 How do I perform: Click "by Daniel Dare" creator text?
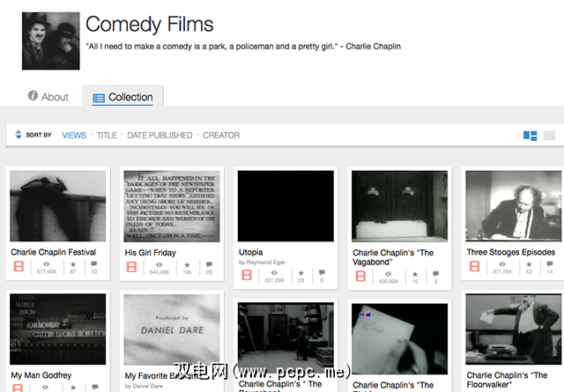(144, 386)
